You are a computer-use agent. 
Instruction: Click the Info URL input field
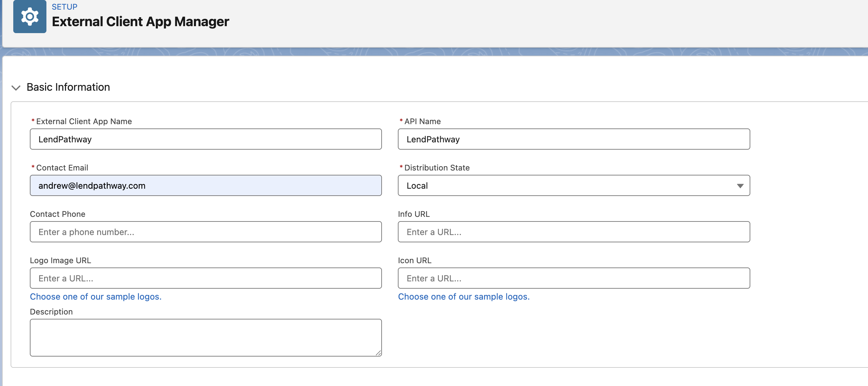tap(574, 232)
